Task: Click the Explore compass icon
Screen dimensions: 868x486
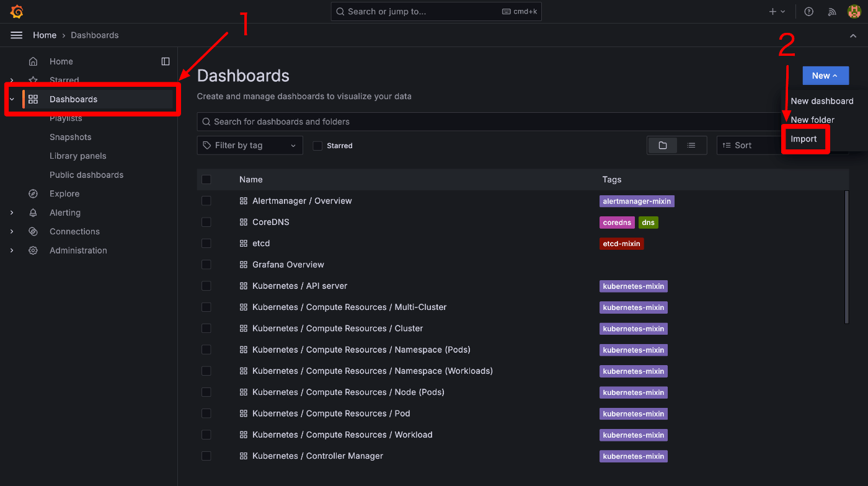Action: point(33,194)
